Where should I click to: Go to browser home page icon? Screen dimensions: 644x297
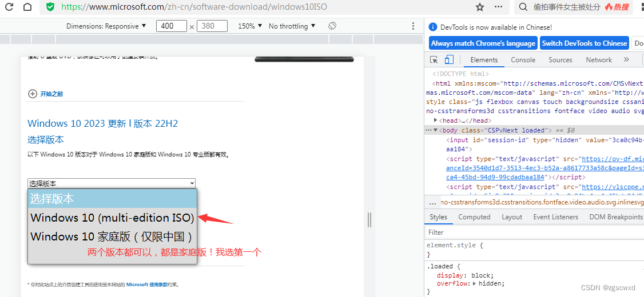pyautogui.click(x=27, y=7)
